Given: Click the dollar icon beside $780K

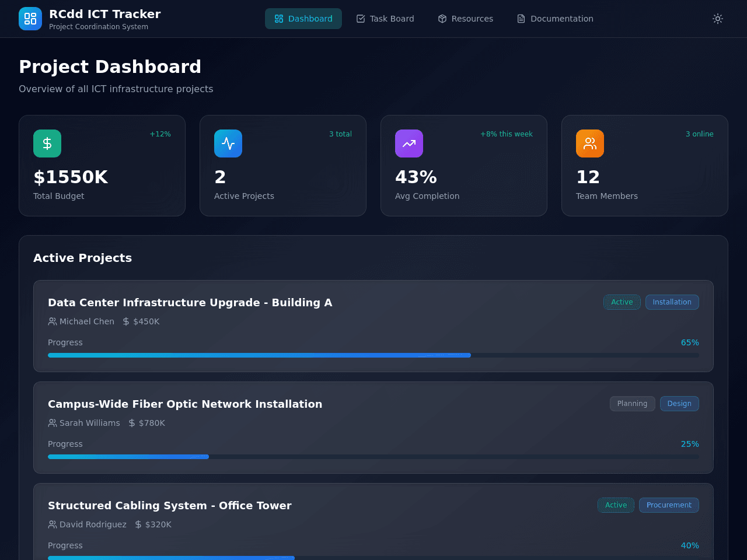Looking at the screenshot, I should [x=132, y=423].
